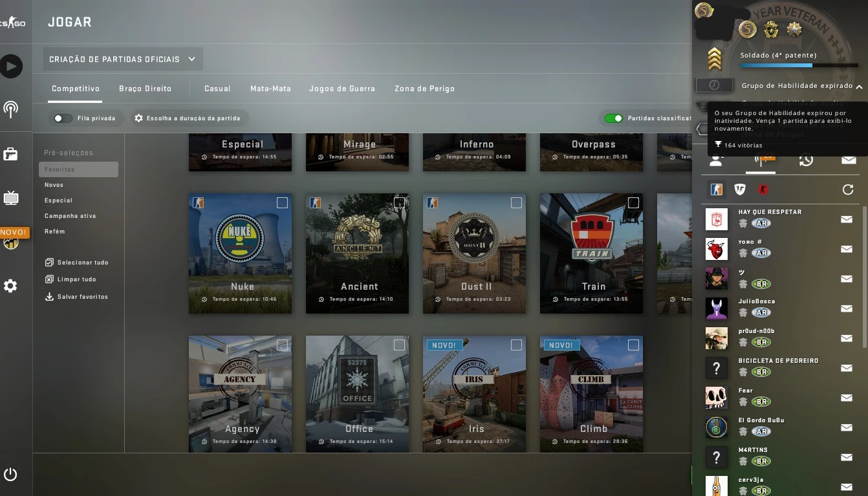
Task: Switch to the Zona de Perigo tab
Action: (x=424, y=89)
